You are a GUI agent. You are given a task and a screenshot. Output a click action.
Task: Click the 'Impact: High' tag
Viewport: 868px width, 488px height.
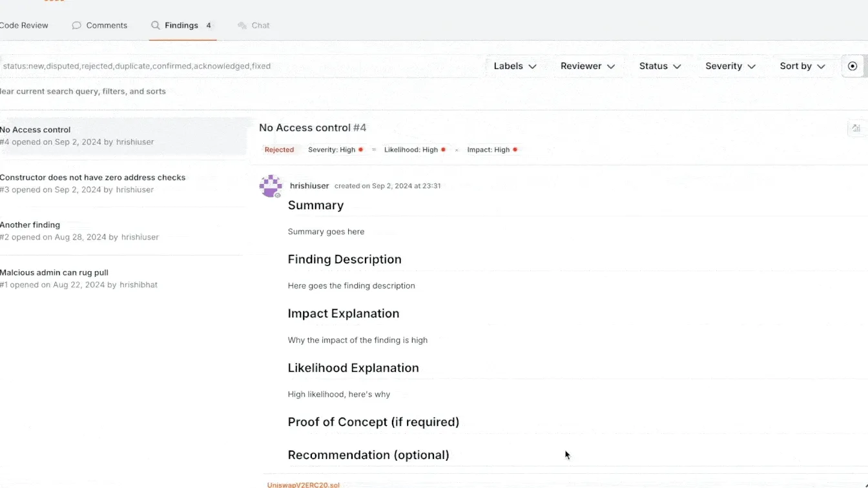coord(492,150)
